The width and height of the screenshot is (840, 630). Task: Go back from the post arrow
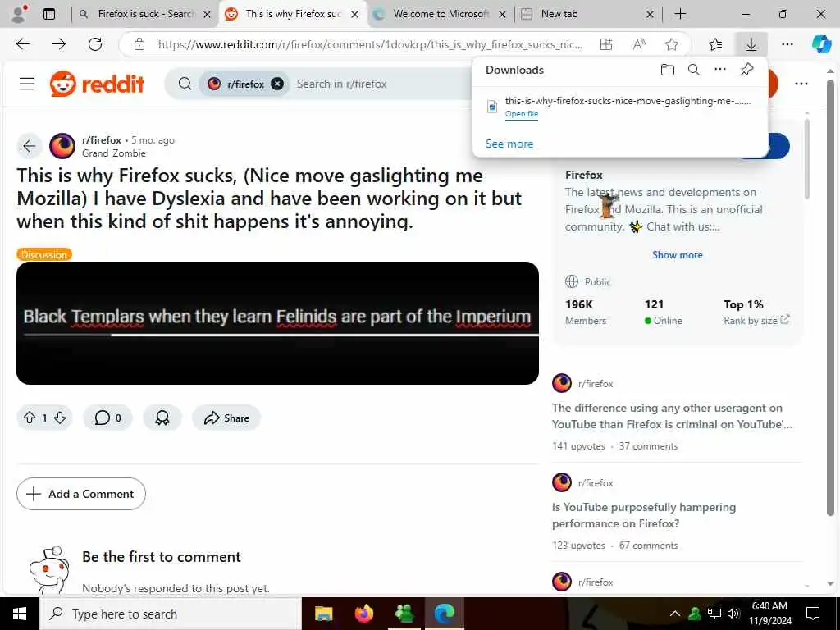tap(30, 146)
